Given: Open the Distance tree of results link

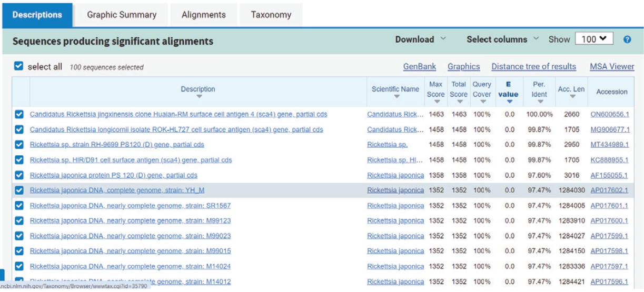Looking at the screenshot, I should 533,66.
